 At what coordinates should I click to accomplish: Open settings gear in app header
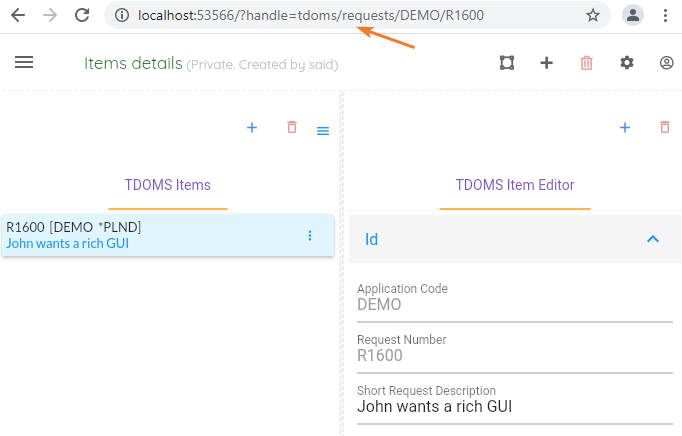click(626, 63)
